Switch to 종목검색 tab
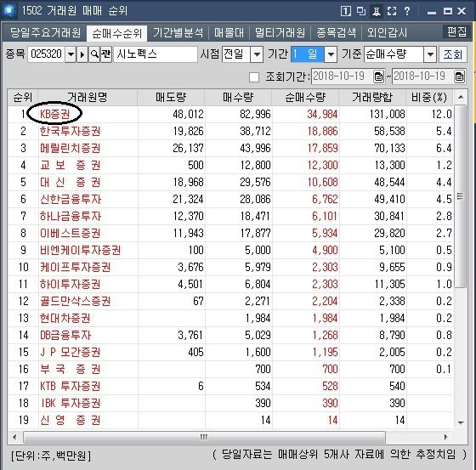Screen dimensions: 476x470 (x=336, y=32)
